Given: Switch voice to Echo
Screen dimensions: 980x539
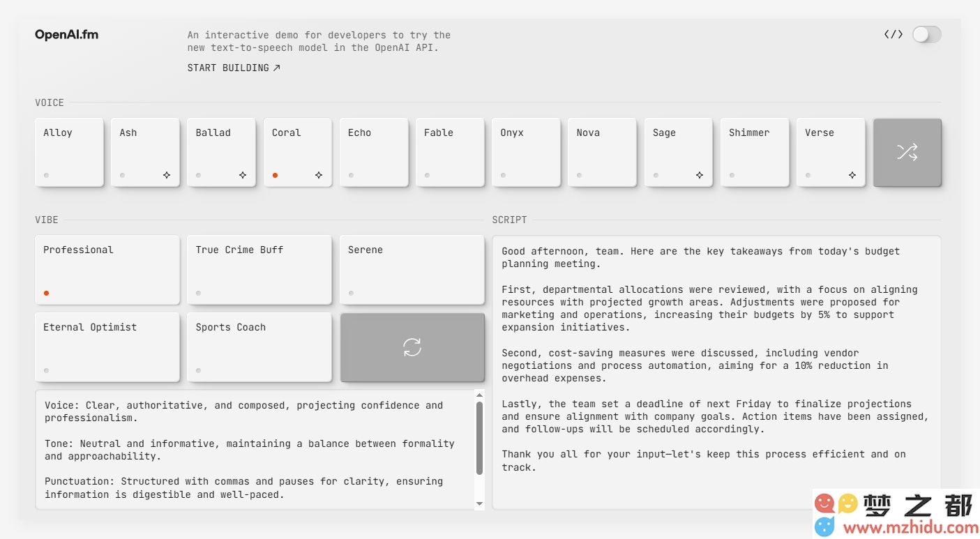Looking at the screenshot, I should pyautogui.click(x=374, y=152).
